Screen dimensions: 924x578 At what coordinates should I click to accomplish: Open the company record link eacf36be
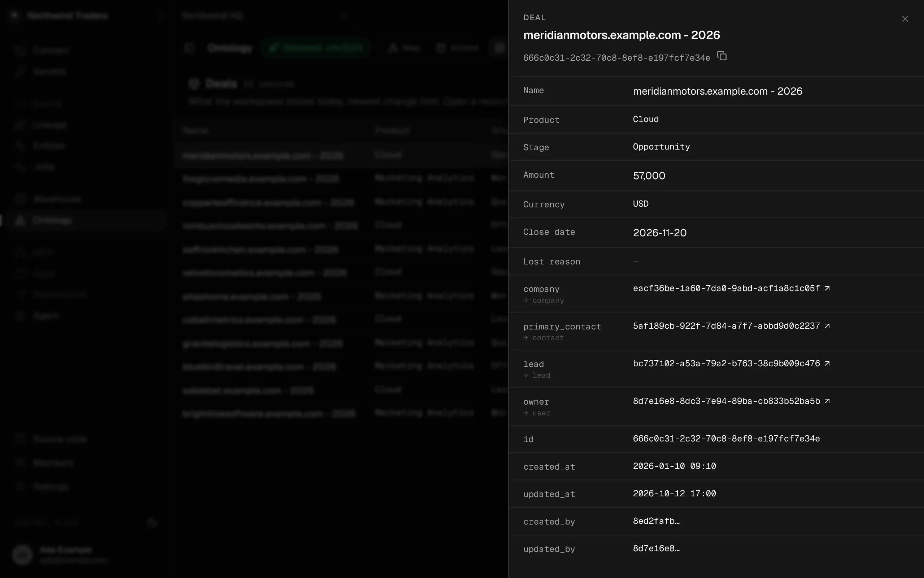tap(731, 288)
